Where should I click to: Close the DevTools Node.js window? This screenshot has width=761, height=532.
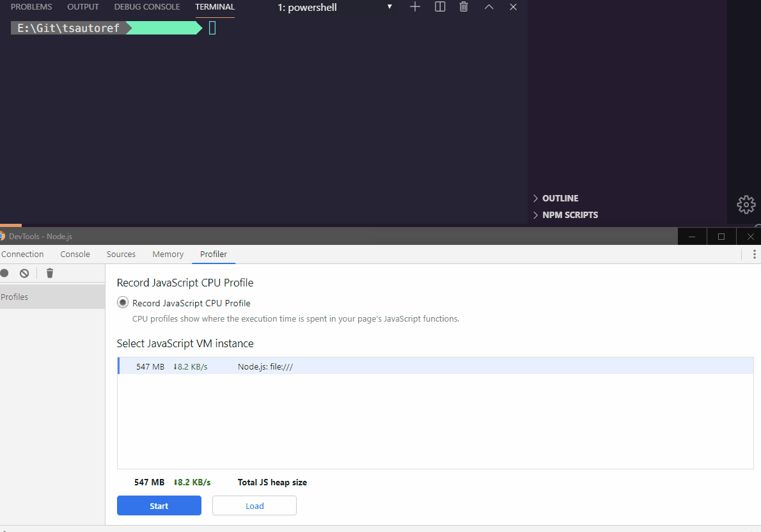pyautogui.click(x=750, y=237)
